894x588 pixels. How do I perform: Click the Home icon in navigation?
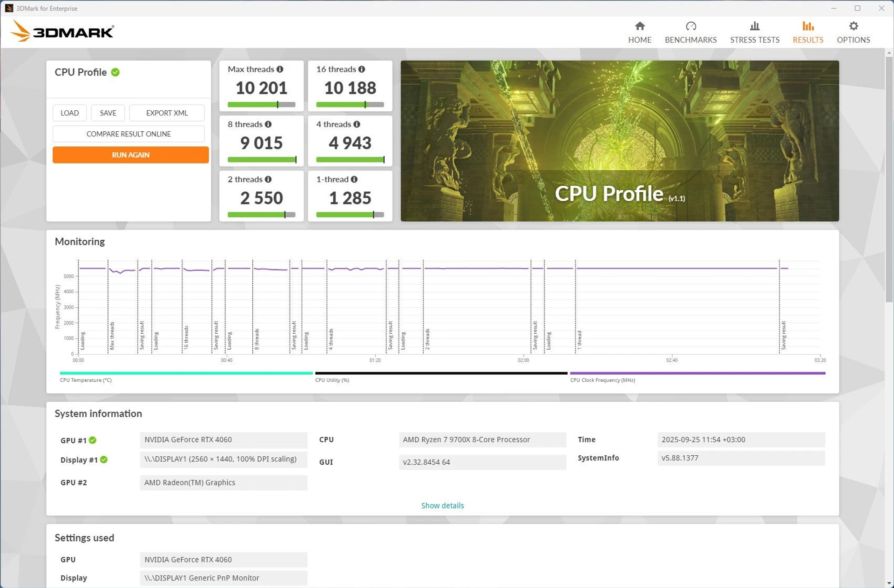click(x=639, y=26)
